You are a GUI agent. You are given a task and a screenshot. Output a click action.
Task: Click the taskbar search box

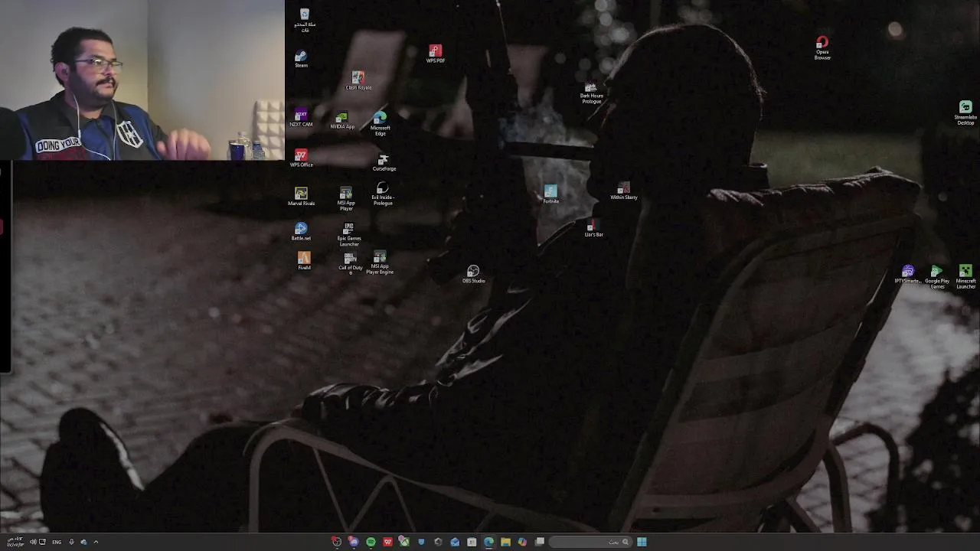[x=590, y=542]
